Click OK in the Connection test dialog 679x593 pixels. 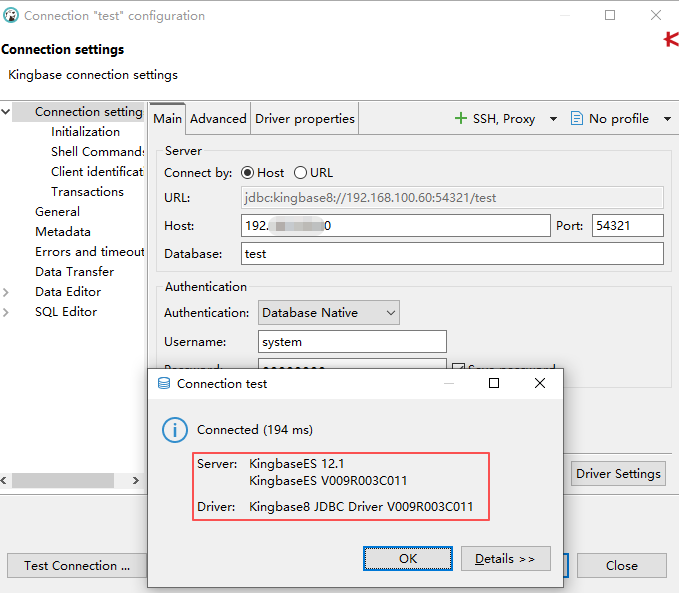[408, 559]
